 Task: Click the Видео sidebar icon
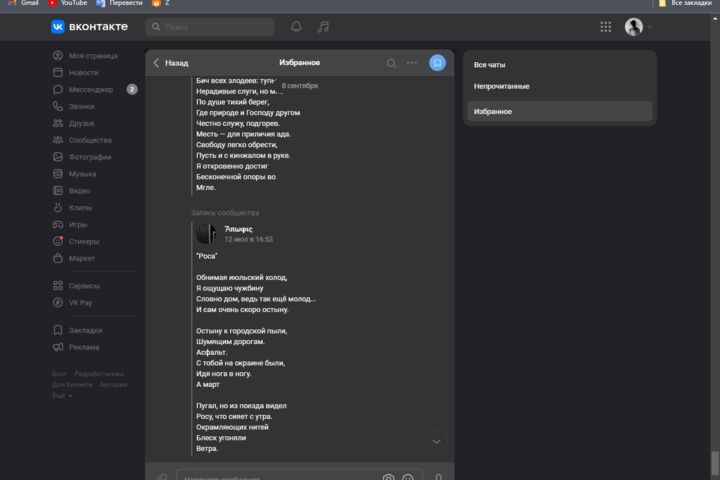(58, 191)
